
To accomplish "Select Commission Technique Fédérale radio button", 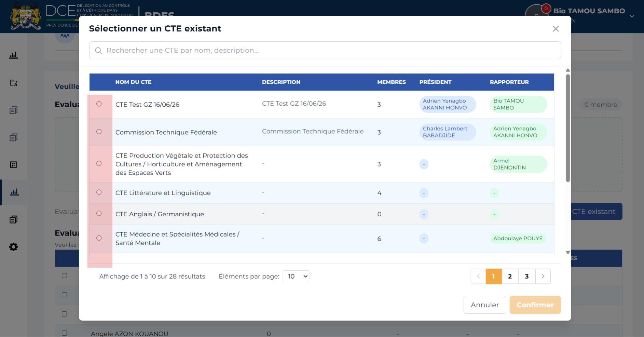I will [x=99, y=132].
